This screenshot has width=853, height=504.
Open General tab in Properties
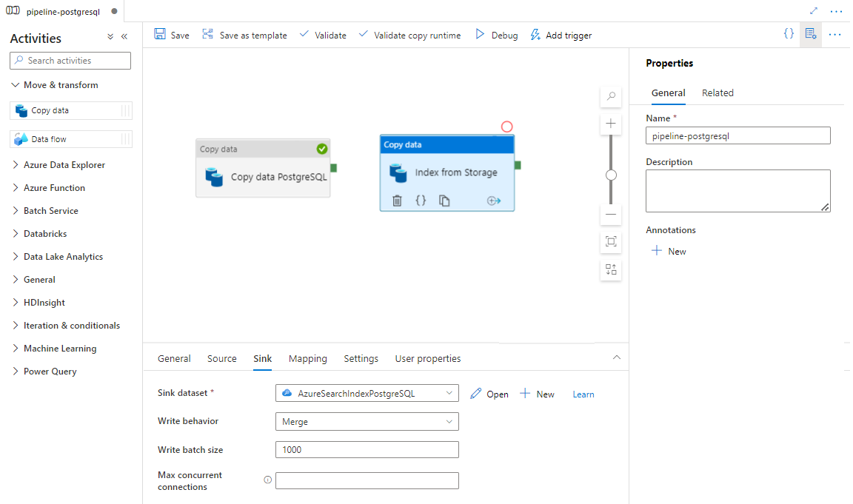(668, 93)
